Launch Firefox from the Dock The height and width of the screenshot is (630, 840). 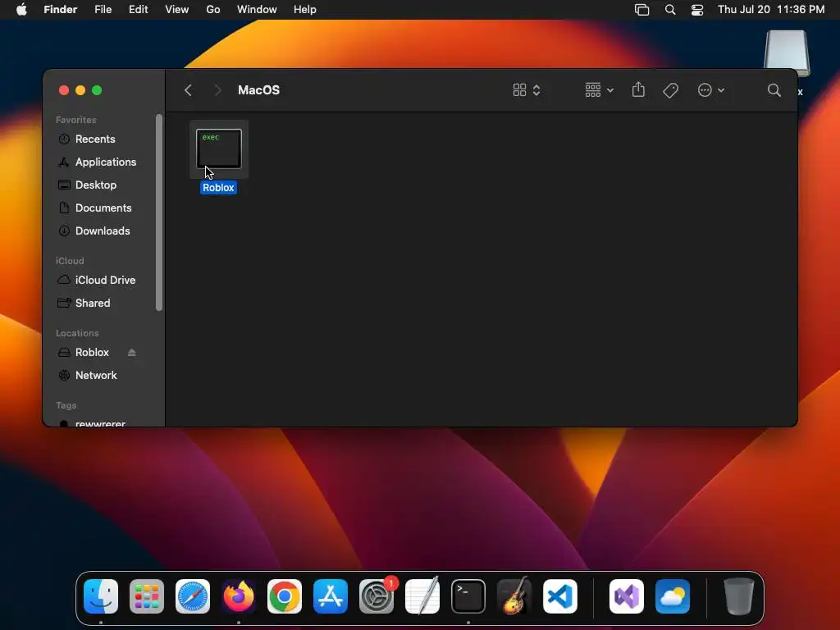[239, 596]
